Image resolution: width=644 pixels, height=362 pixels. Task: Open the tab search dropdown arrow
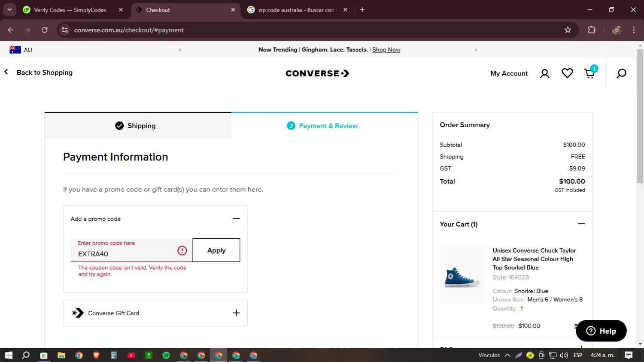click(x=9, y=10)
